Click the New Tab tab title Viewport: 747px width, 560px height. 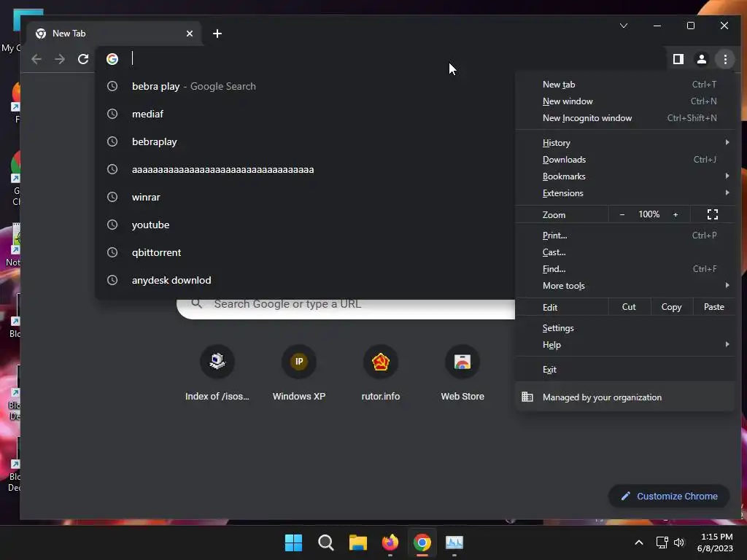coord(69,34)
